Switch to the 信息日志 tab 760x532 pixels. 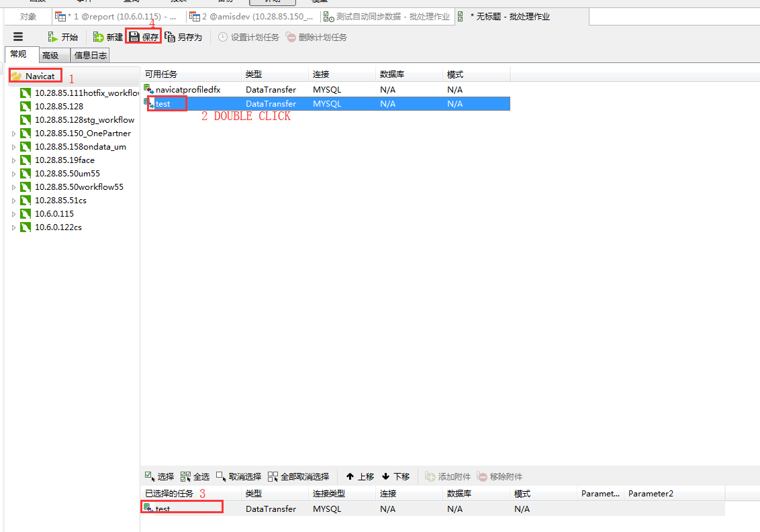click(90, 55)
